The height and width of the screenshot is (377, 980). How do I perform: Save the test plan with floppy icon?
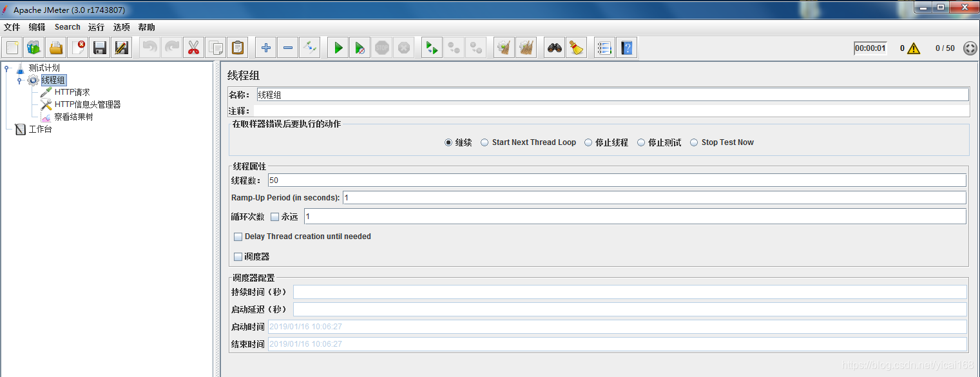[100, 48]
